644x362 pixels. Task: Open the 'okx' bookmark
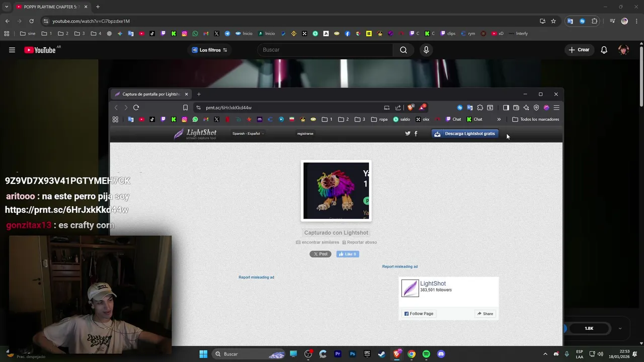pos(422,119)
